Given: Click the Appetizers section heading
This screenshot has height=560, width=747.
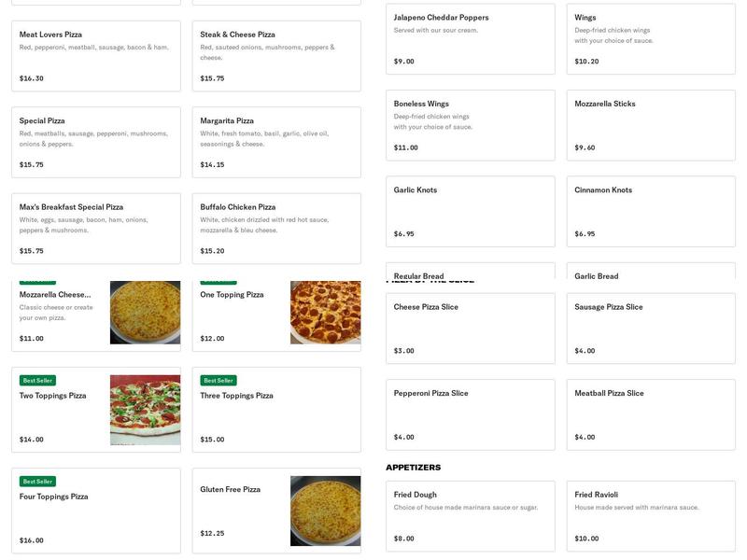Looking at the screenshot, I should (x=414, y=468).
